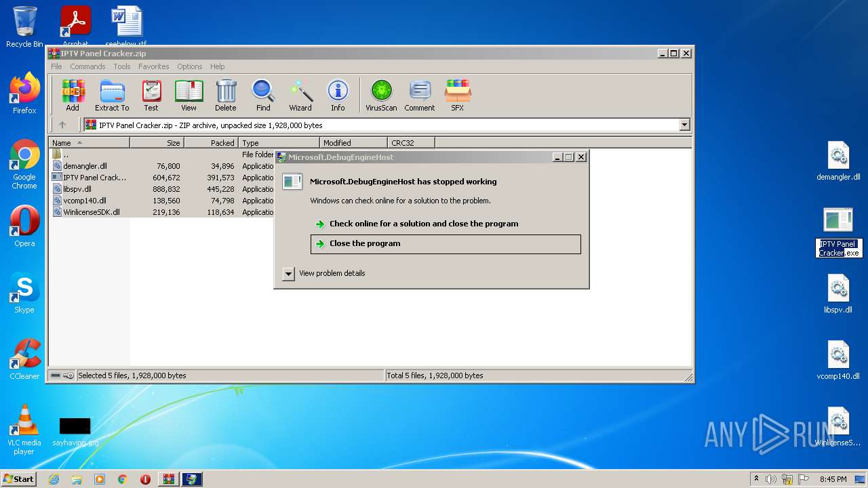This screenshot has width=868, height=488.
Task: Open the seebelow.rtf desktop file
Action: coord(126,26)
